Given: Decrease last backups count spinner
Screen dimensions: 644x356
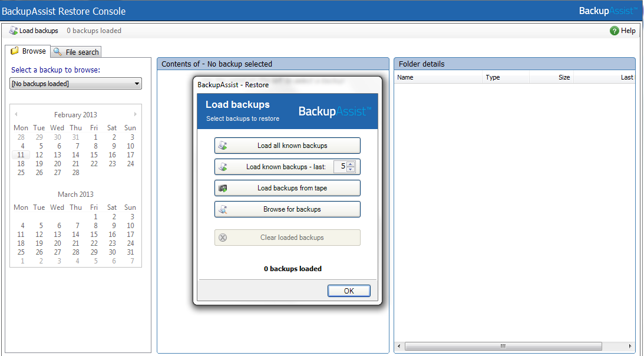Looking at the screenshot, I should click(x=351, y=169).
